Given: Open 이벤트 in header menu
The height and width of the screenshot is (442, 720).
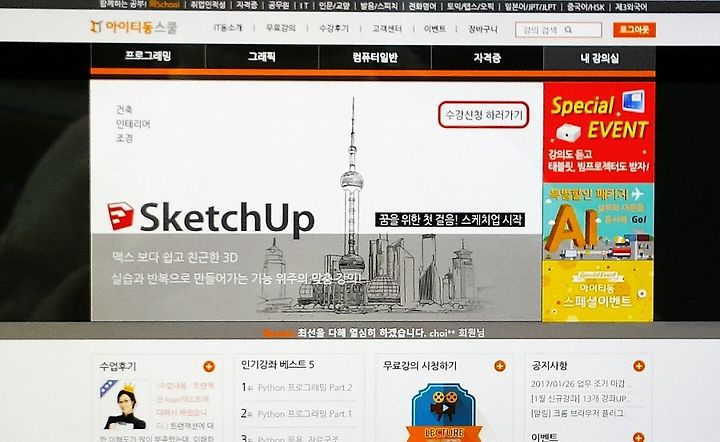Looking at the screenshot, I should point(435,29).
